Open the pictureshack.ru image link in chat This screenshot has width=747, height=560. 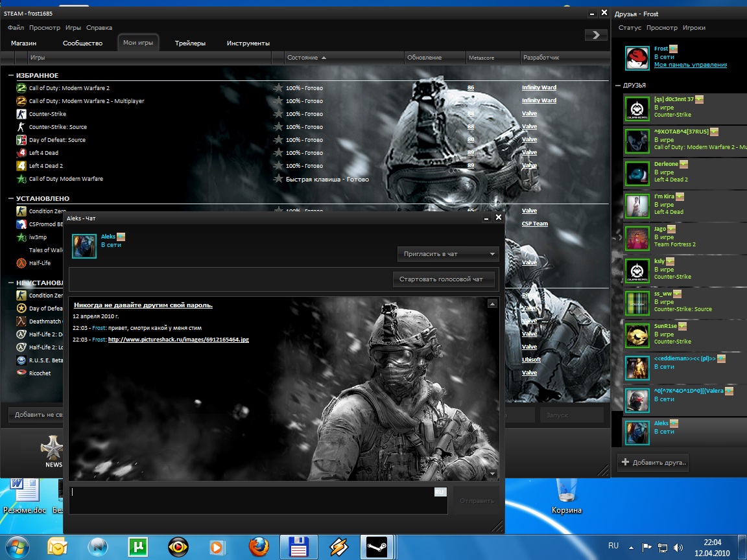pos(179,340)
